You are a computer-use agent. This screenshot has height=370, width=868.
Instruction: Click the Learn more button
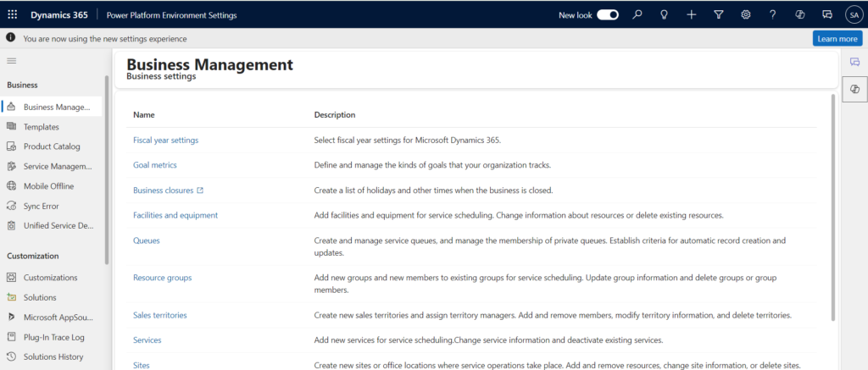coord(837,39)
